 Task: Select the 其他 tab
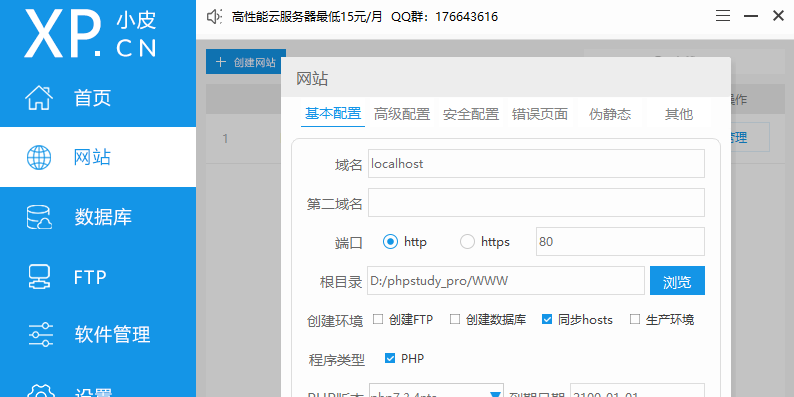(x=679, y=114)
